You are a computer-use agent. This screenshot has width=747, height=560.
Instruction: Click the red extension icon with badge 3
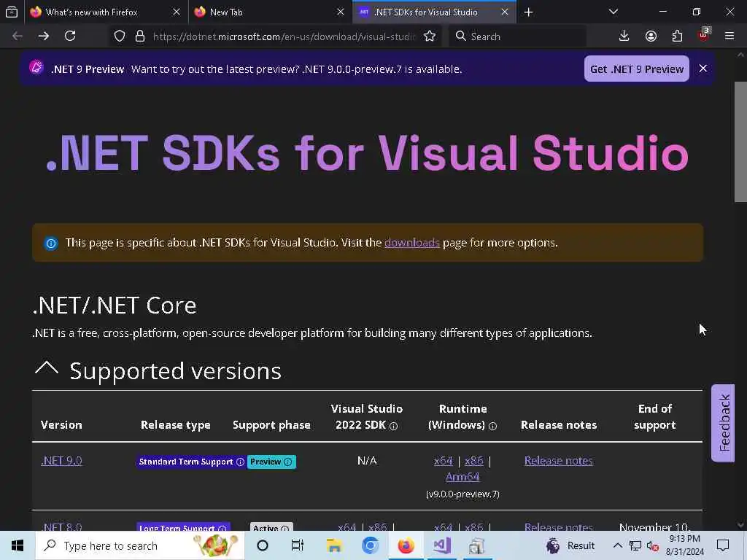[704, 35]
